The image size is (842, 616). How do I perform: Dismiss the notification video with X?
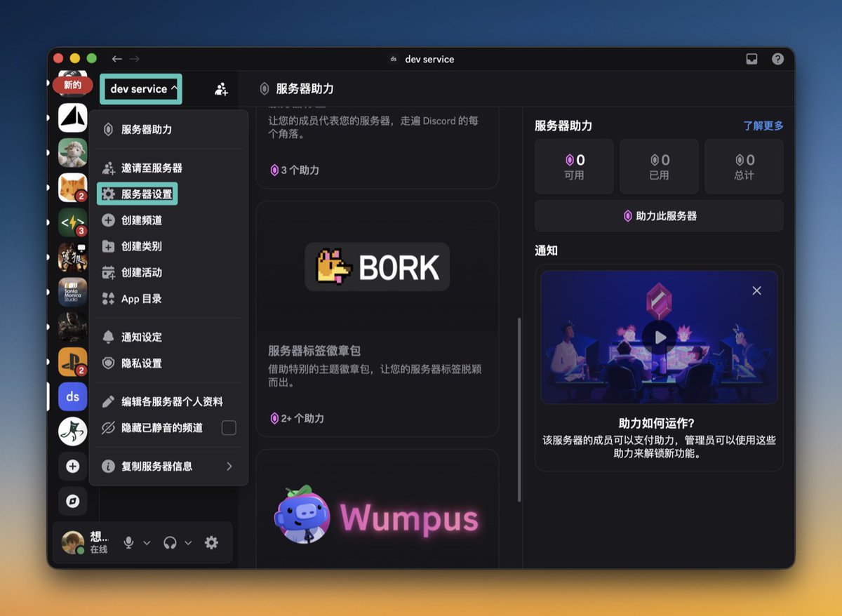point(756,290)
